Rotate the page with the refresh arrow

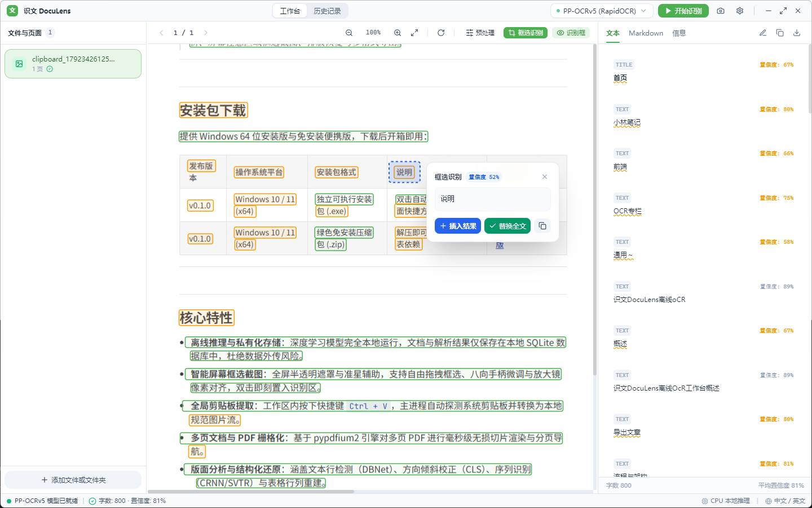click(x=441, y=33)
